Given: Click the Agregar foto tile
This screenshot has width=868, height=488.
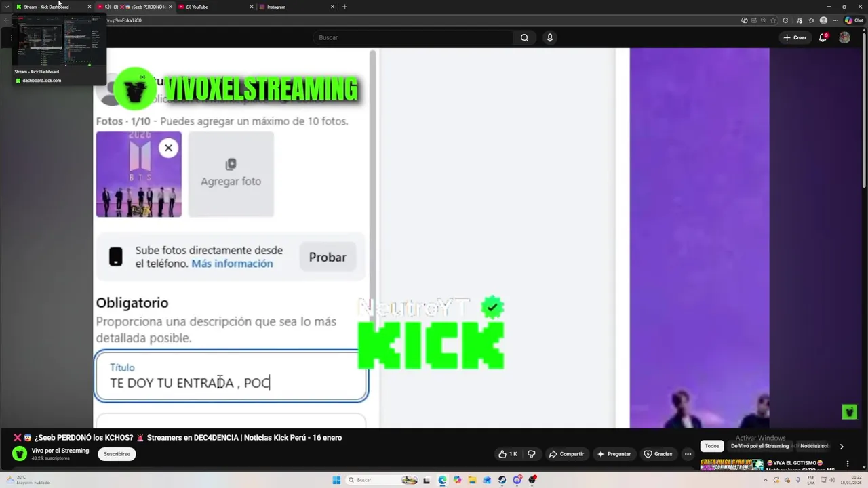Looking at the screenshot, I should pyautogui.click(x=231, y=174).
